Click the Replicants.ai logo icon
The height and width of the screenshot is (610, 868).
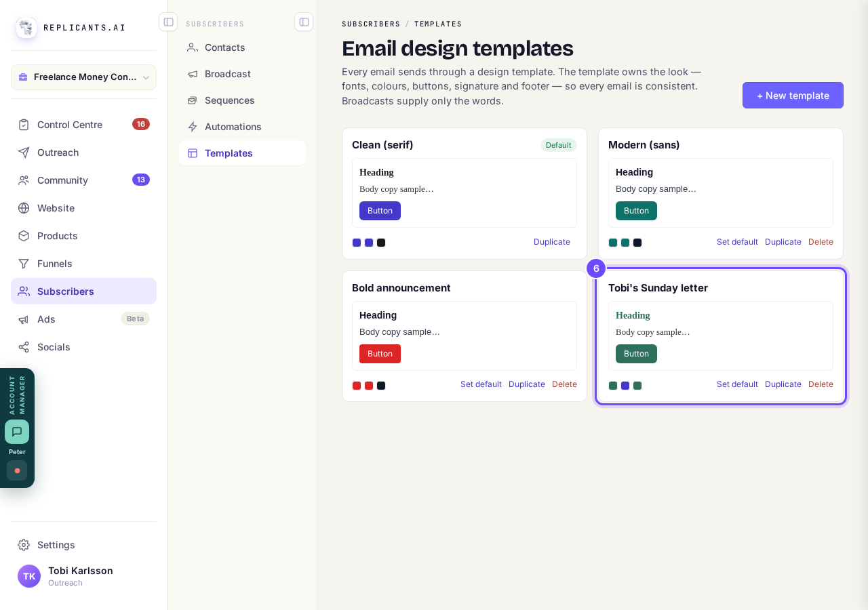26,28
